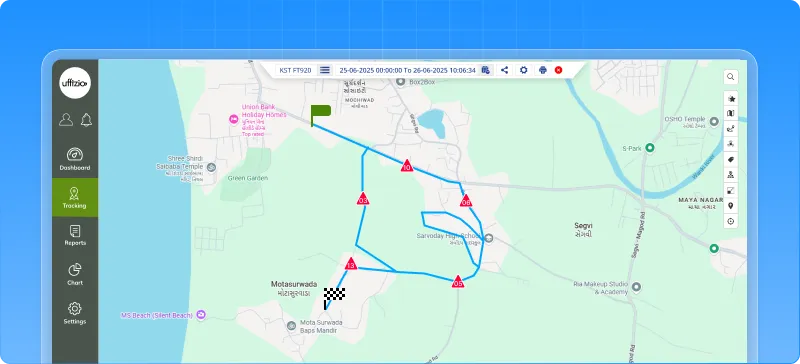Screen dimensions: 800x364
Task: Print the playback route
Action: tap(542, 70)
